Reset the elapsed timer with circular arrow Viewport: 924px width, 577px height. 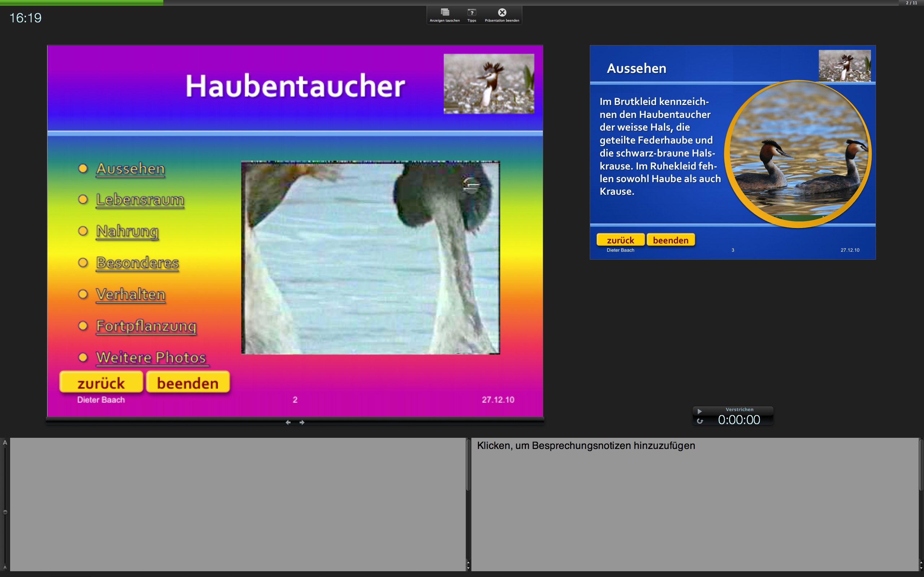pyautogui.click(x=699, y=421)
